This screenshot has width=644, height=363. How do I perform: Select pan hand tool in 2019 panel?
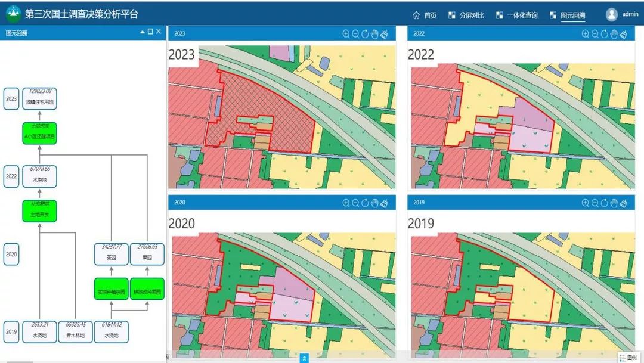click(x=614, y=203)
